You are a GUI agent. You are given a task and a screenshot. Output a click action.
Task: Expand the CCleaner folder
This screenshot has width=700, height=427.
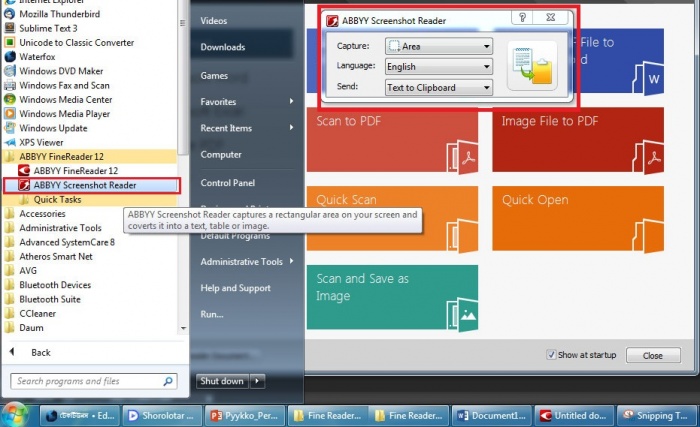click(38, 314)
